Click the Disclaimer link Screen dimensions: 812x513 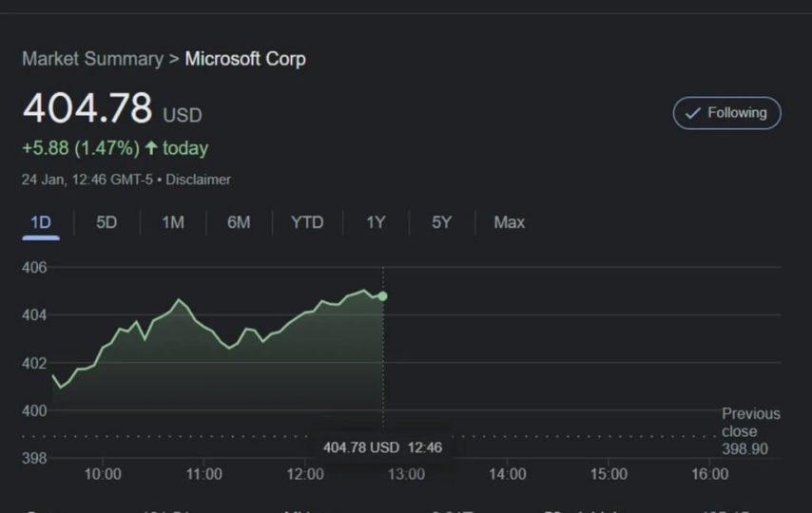199,180
